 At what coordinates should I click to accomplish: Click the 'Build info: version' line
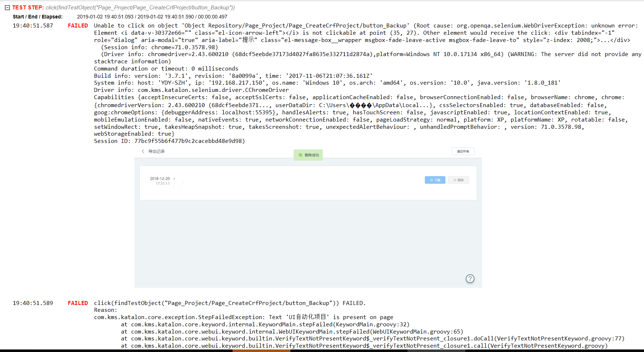[233, 76]
